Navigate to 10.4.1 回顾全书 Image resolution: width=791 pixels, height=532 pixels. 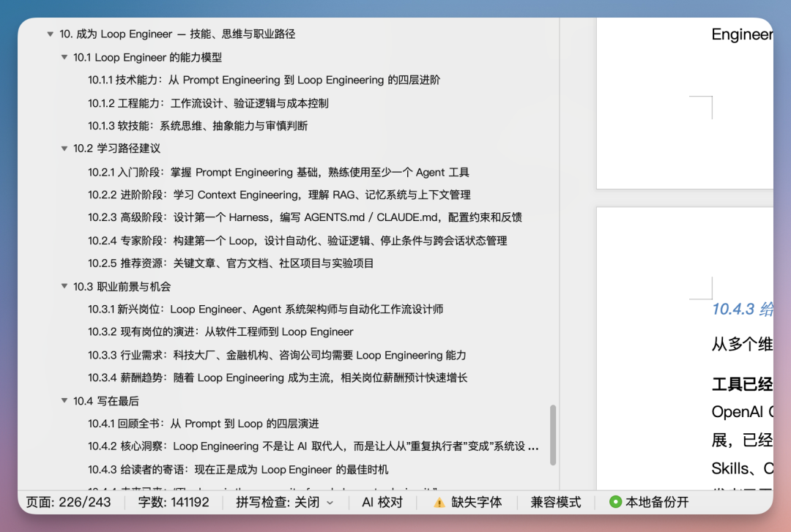pyautogui.click(x=204, y=424)
